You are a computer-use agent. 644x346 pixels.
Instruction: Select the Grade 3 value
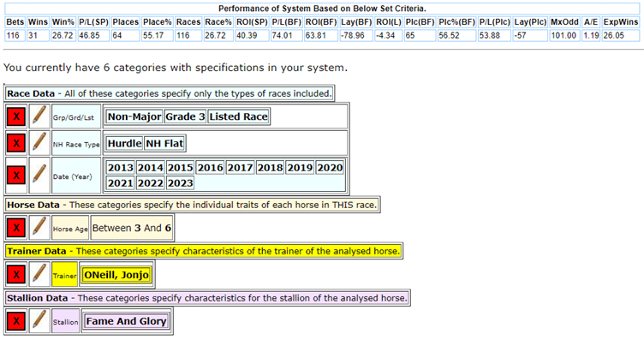coord(185,116)
